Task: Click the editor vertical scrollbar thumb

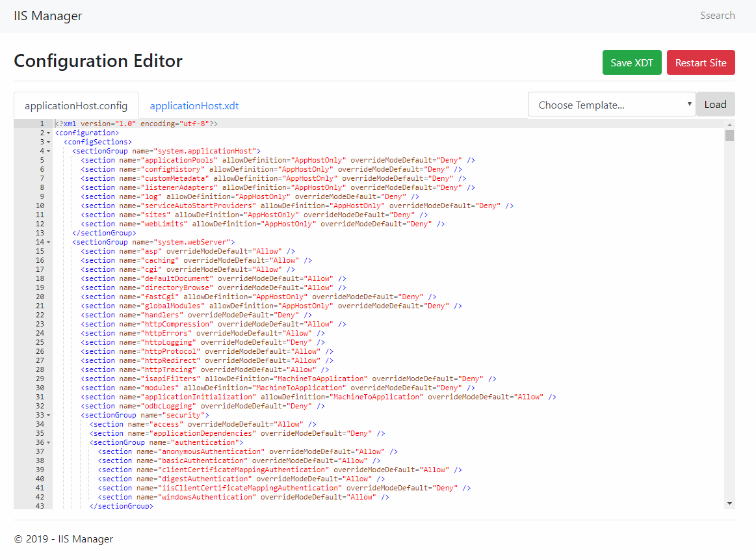Action: point(729,135)
